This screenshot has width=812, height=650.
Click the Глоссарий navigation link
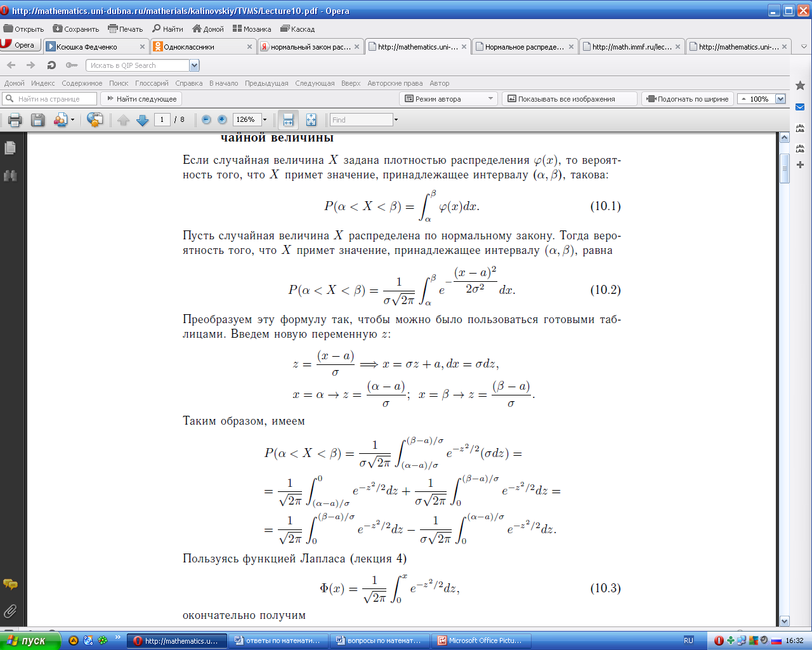pos(152,83)
